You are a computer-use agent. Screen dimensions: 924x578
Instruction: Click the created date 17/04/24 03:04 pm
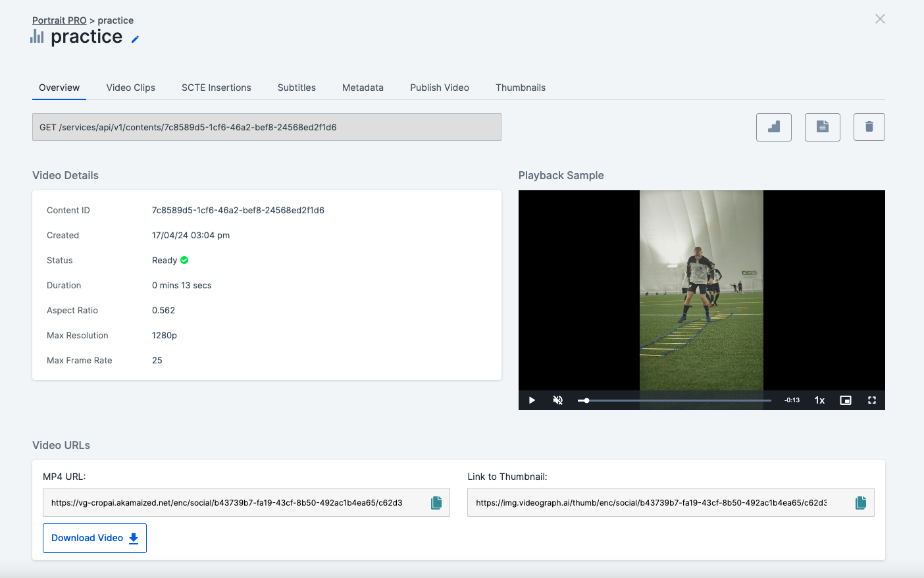(191, 235)
